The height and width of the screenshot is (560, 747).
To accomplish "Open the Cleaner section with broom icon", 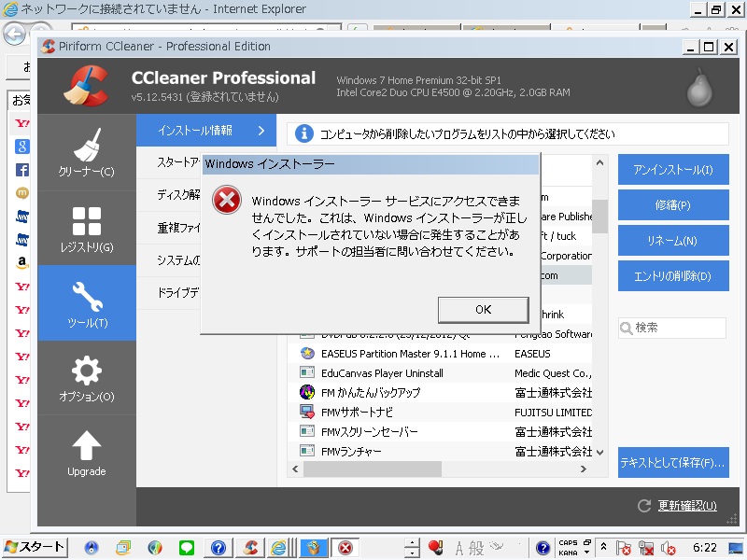I will tap(87, 152).
